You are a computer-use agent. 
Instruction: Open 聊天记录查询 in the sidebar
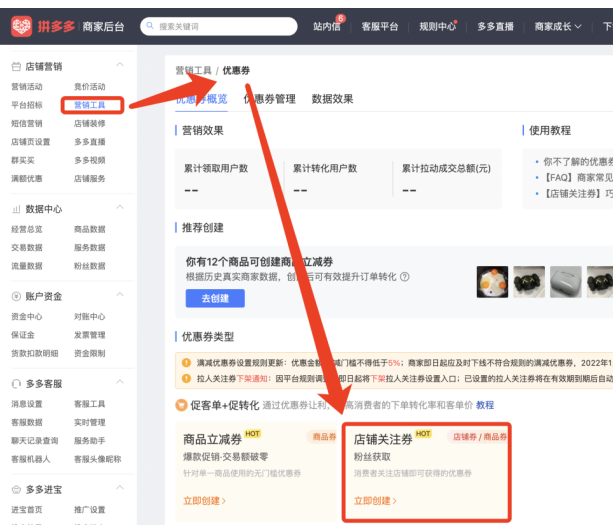(x=35, y=441)
